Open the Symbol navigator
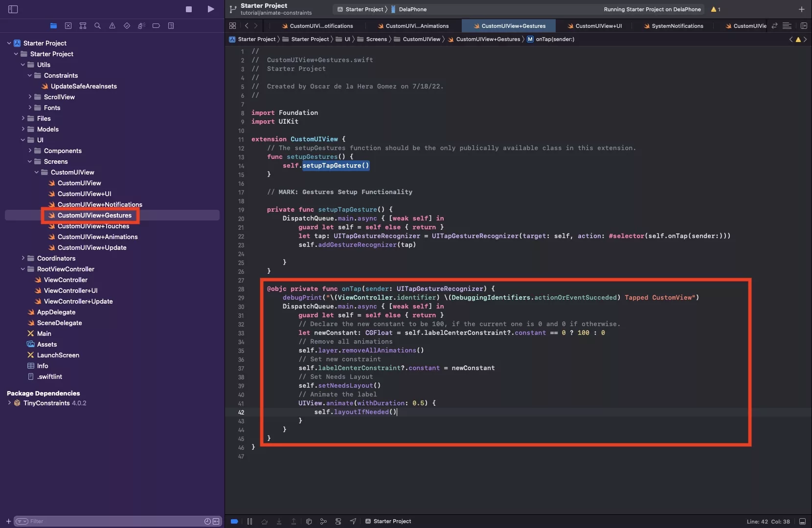 tap(83, 25)
